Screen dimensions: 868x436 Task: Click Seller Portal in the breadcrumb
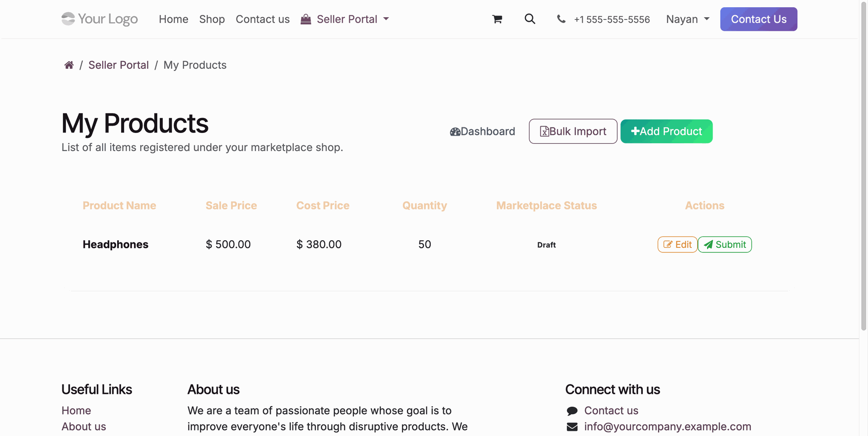click(x=118, y=65)
